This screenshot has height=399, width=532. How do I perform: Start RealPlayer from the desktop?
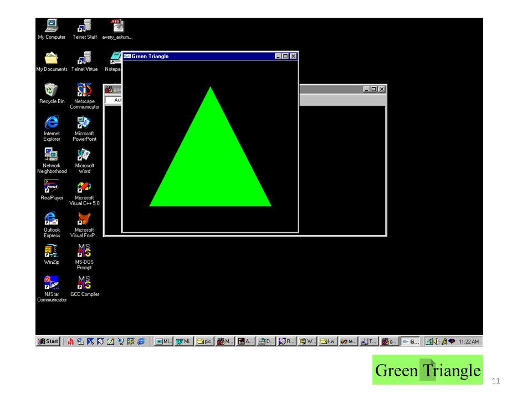[52, 190]
